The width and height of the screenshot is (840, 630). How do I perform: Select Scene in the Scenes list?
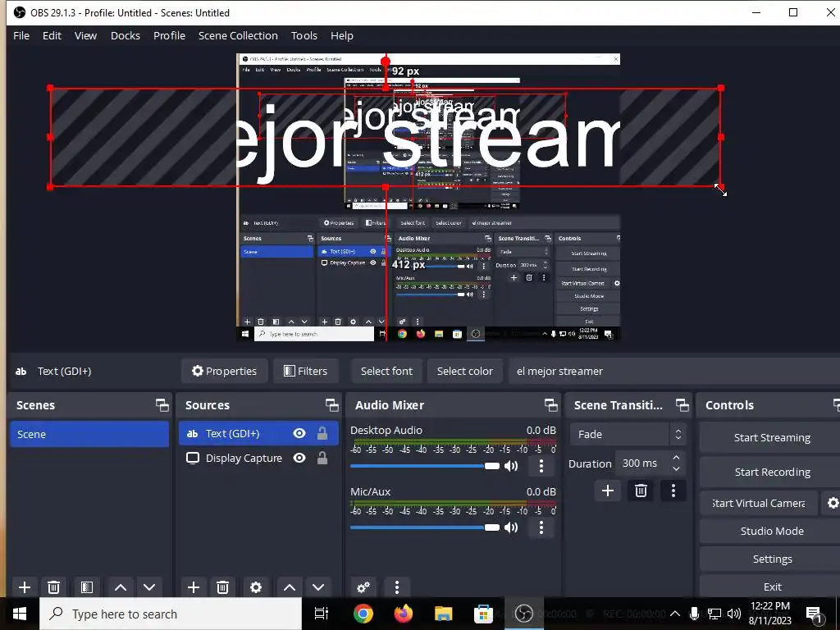[89, 434]
